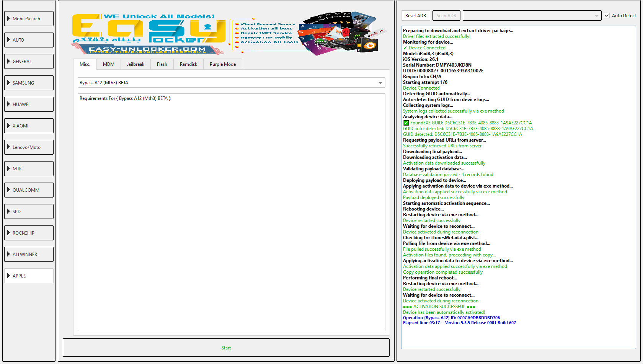
Task: Click 'Starting attempt 1/6' log line
Action: pos(425,82)
